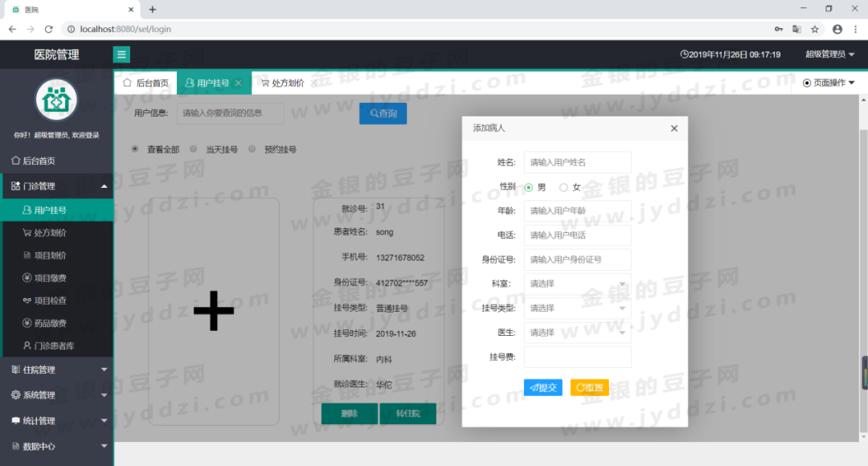
Task: Click the 转住院 button on song's card
Action: click(x=408, y=414)
